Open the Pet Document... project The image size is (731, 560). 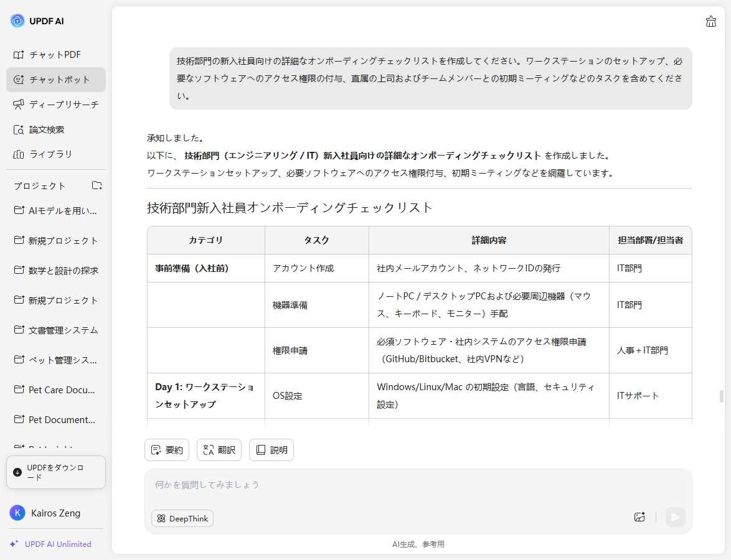click(56, 419)
